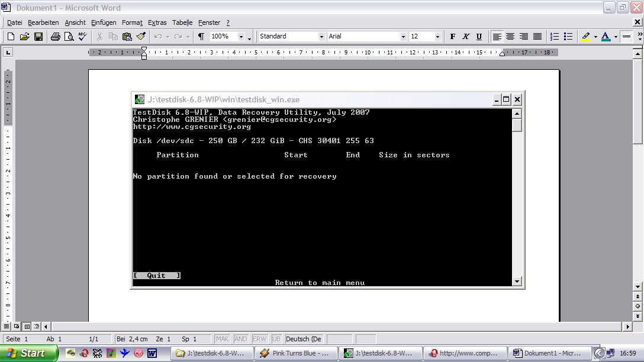This screenshot has width=644, height=362.
Task: Open the Bearbeiten menu
Action: point(43,22)
